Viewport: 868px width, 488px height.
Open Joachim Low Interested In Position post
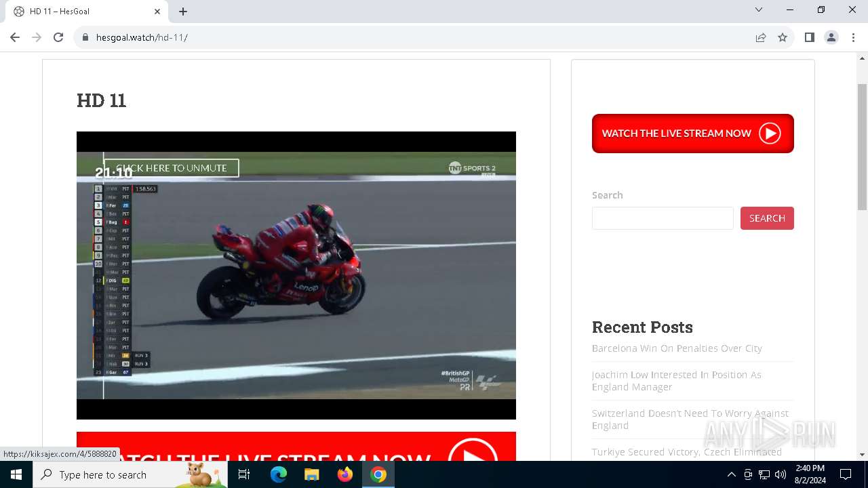pyautogui.click(x=677, y=381)
